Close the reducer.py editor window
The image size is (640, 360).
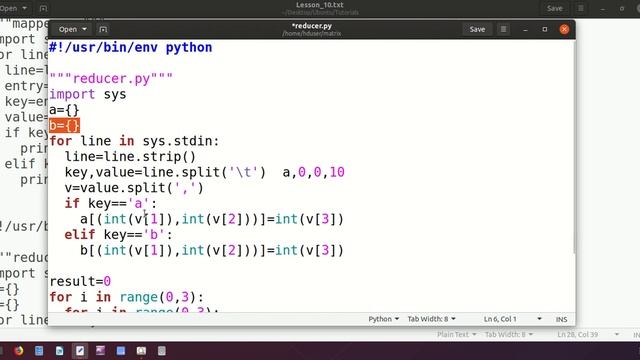click(x=564, y=29)
